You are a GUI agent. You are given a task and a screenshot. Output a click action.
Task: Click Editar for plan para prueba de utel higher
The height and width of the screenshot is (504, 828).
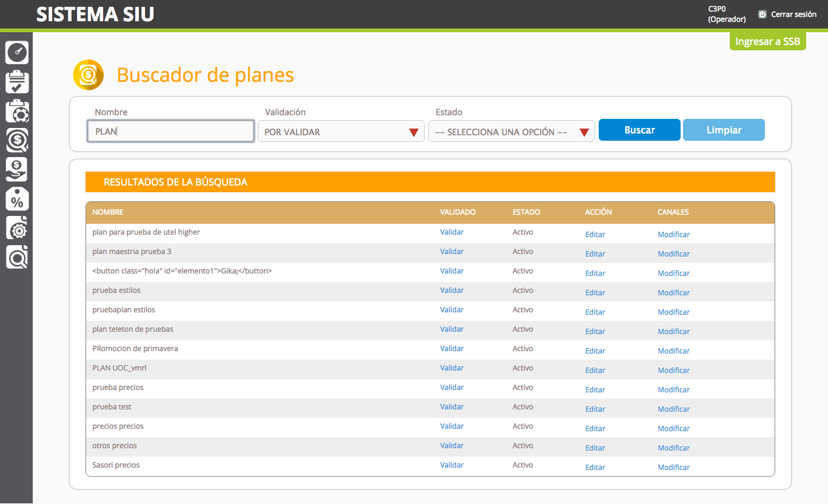595,235
